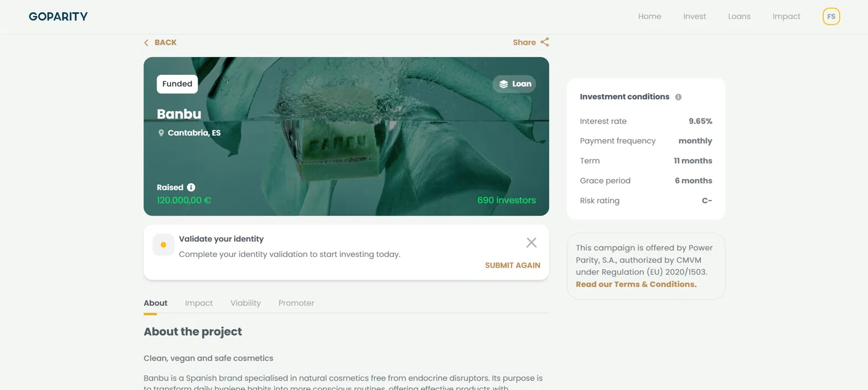Switch to the Impact project tab
Viewport: 868px width, 390px height.
tap(199, 303)
